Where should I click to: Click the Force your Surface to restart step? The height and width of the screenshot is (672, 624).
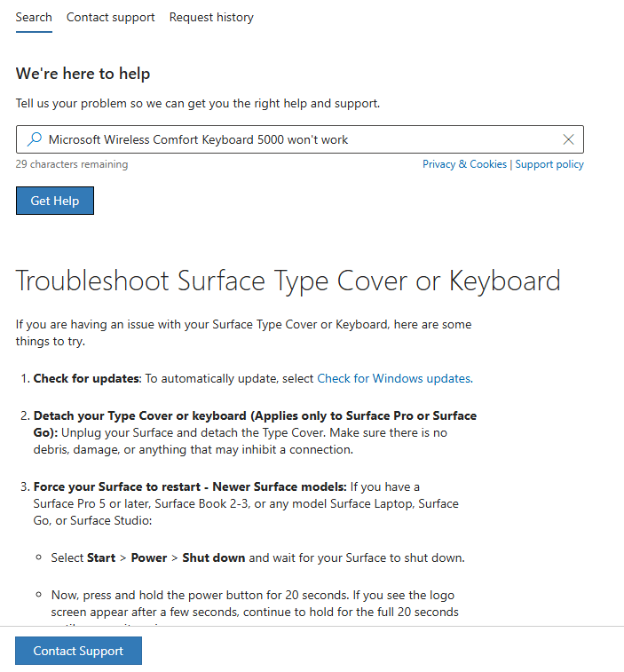pyautogui.click(x=190, y=486)
